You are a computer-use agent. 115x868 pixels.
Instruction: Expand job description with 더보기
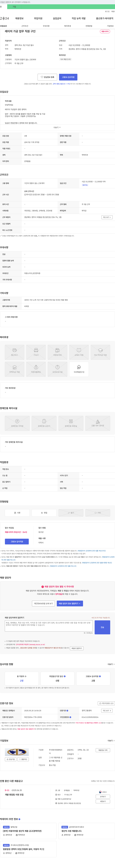tap(57, 127)
